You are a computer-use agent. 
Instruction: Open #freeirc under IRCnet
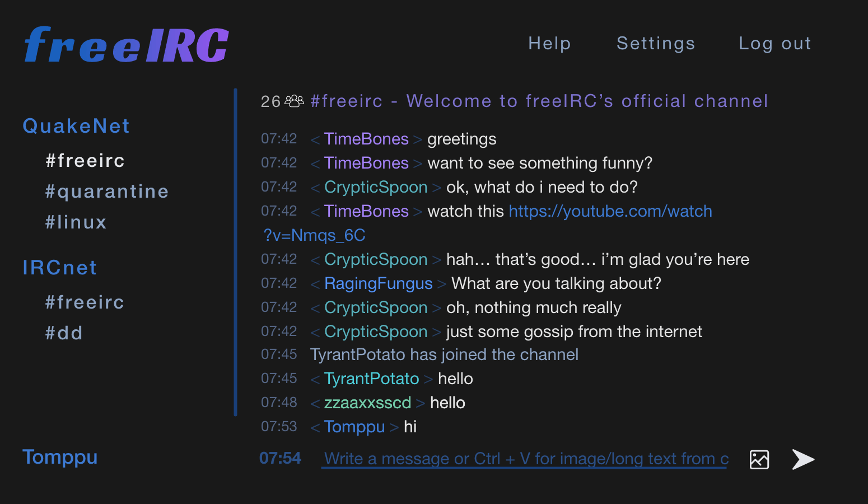pyautogui.click(x=85, y=302)
